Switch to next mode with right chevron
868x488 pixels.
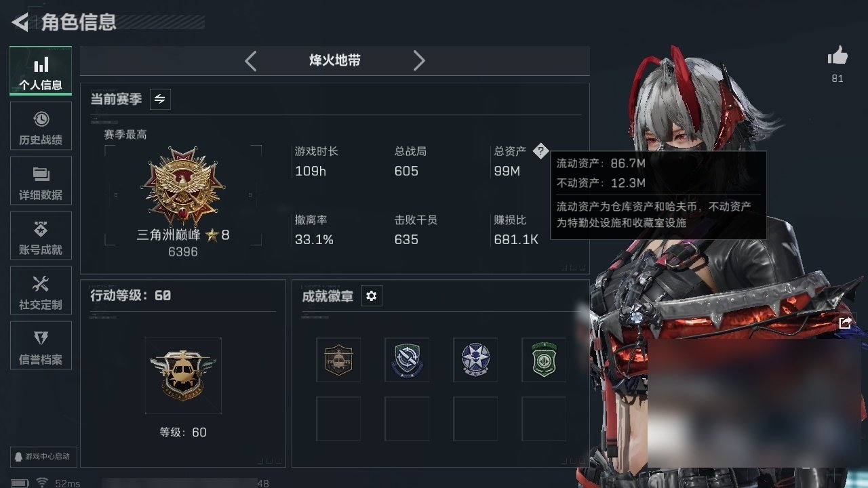pos(419,61)
